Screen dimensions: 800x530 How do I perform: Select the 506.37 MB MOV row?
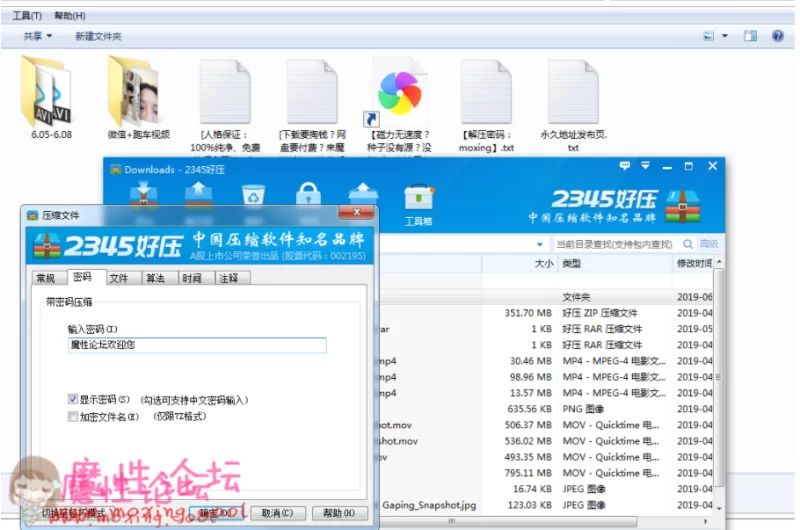click(546, 425)
